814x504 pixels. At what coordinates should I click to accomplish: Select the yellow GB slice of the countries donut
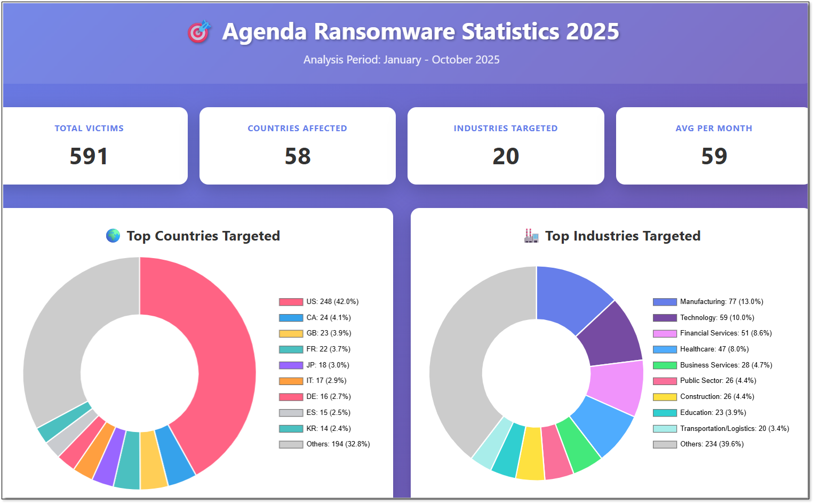point(154,461)
